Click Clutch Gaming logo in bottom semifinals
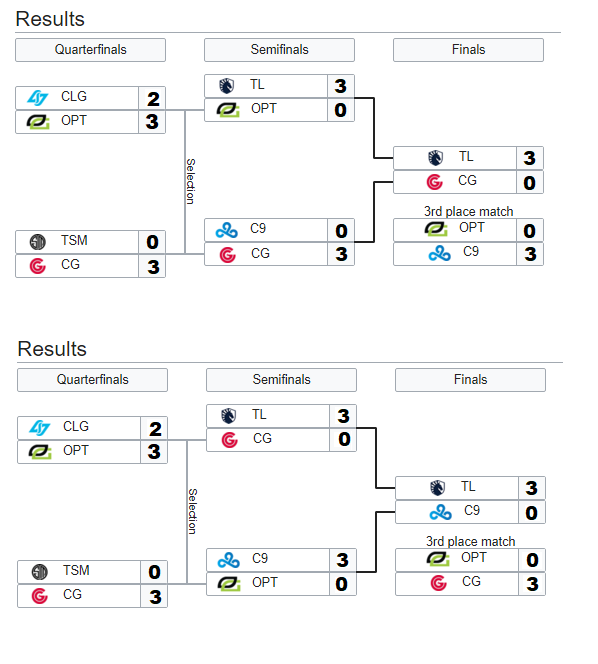This screenshot has width=598, height=664. [230, 440]
